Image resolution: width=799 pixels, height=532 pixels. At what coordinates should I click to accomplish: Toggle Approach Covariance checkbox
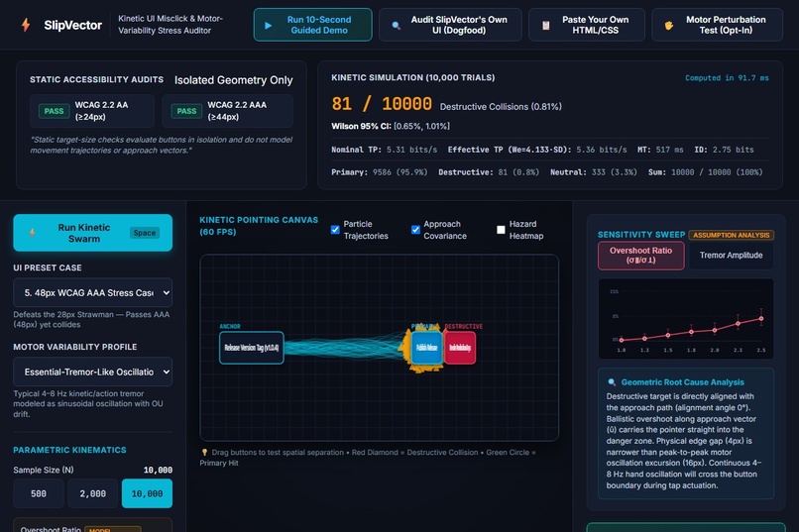coord(415,230)
